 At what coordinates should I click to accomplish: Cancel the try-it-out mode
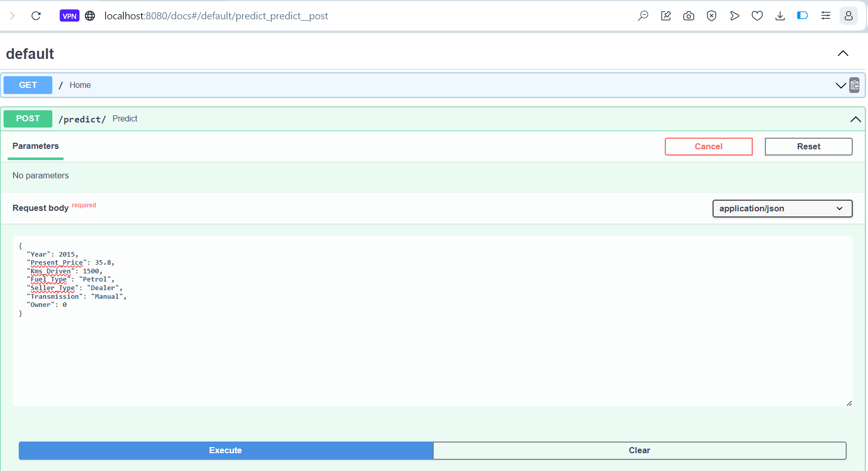tap(709, 146)
